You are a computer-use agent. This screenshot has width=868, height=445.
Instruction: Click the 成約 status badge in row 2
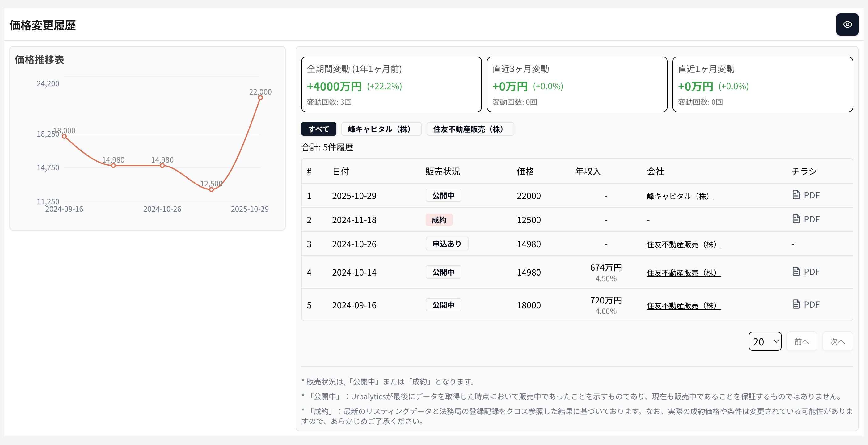[x=439, y=219]
